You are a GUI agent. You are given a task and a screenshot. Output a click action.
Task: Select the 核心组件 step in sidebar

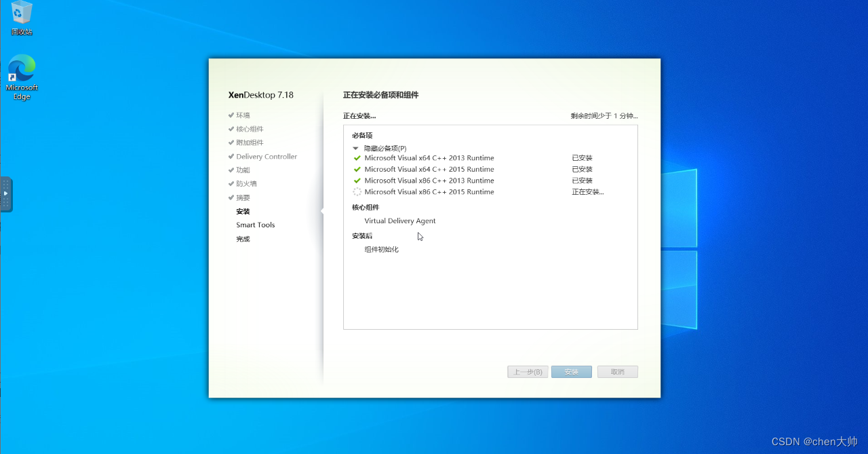click(x=250, y=129)
